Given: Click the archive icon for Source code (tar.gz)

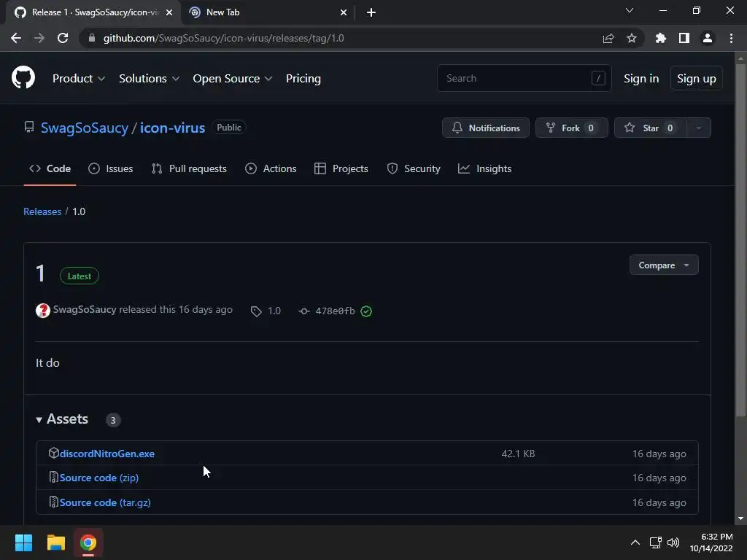Looking at the screenshot, I should (x=53, y=502).
